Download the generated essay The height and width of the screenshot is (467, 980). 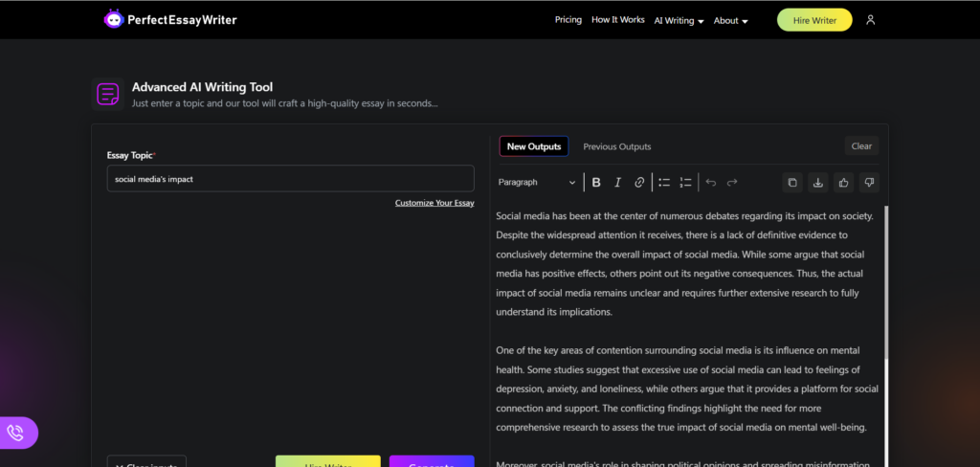click(x=817, y=182)
